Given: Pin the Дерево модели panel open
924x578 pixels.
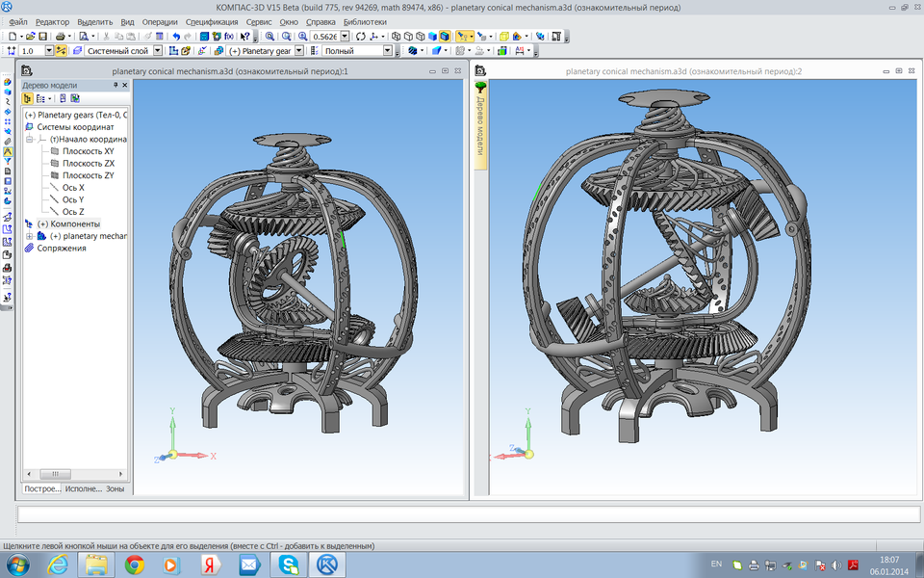Looking at the screenshot, I should pyautogui.click(x=115, y=85).
